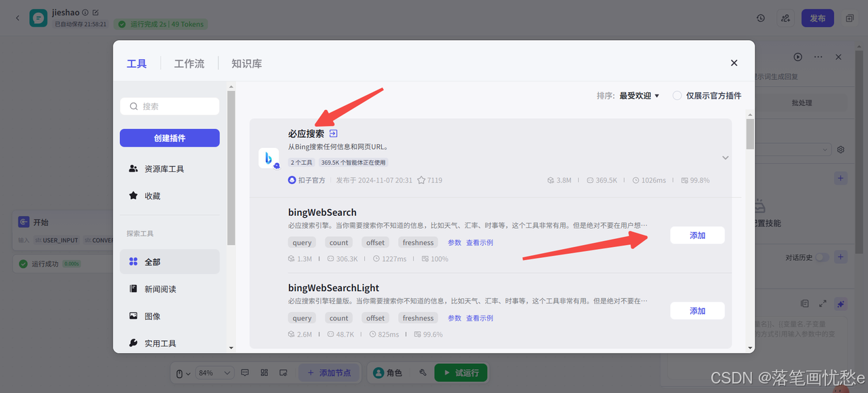Select the 全部 category
The width and height of the screenshot is (868, 393).
tap(170, 261)
